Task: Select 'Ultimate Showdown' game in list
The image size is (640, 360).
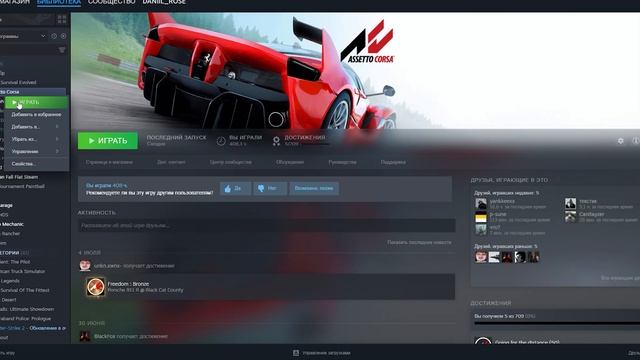Action: (x=27, y=309)
